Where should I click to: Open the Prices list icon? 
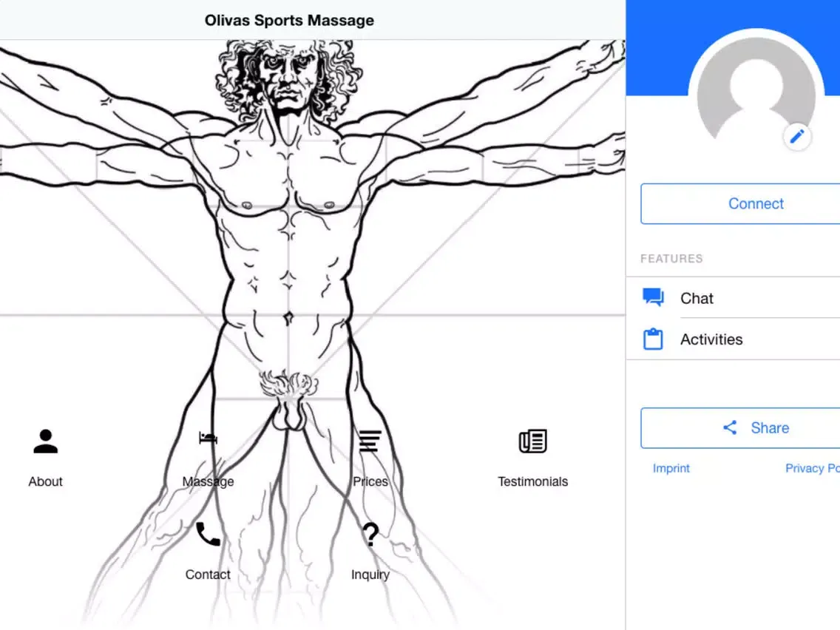pos(370,441)
